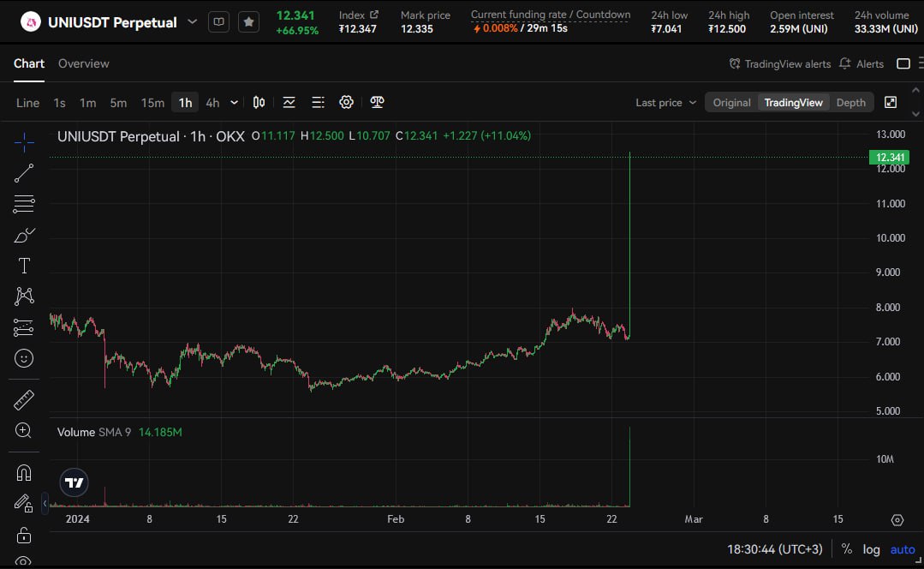Hide all drawings with eye icon
The height and width of the screenshot is (569, 924).
pos(24,560)
